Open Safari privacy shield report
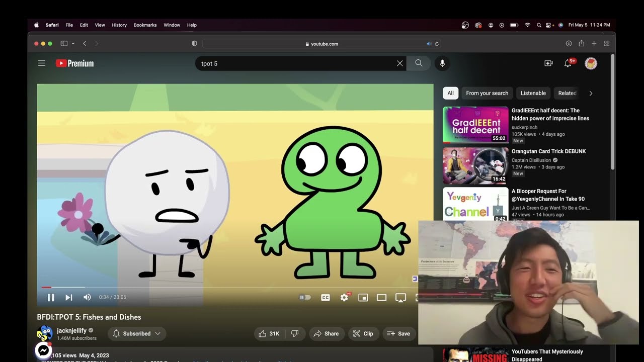The height and width of the screenshot is (362, 644). click(x=194, y=44)
